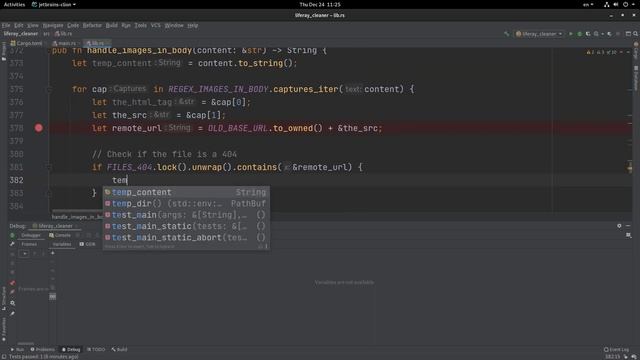
Task: Choose temp_dir() from completion list
Action: click(186, 203)
